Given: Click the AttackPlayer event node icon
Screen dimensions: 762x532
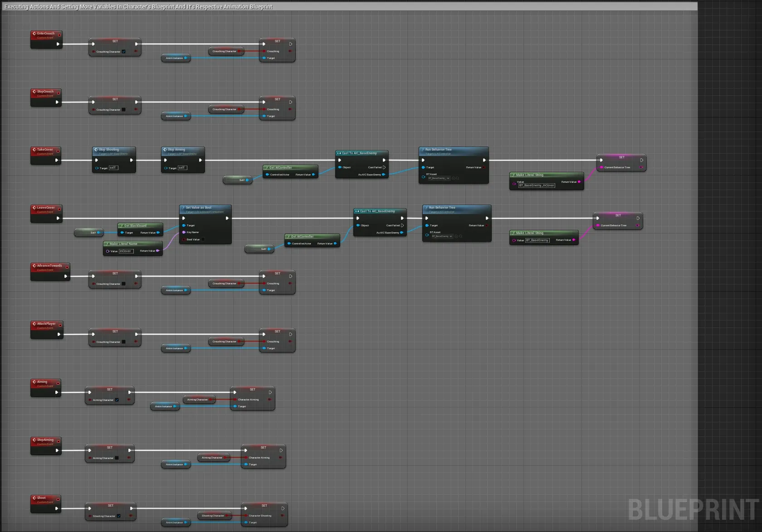Looking at the screenshot, I should pyautogui.click(x=34, y=324).
